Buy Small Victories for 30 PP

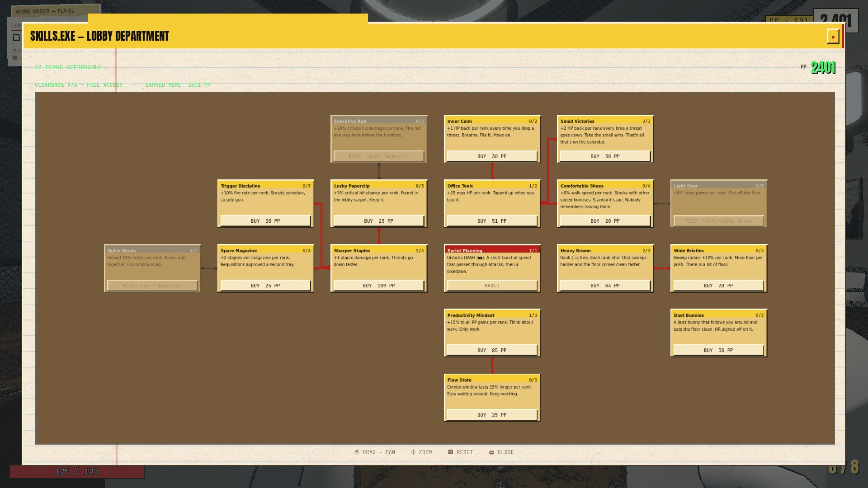tap(605, 156)
